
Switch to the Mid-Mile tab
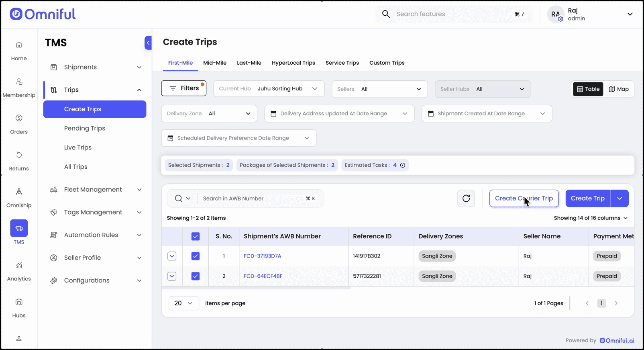pos(214,63)
